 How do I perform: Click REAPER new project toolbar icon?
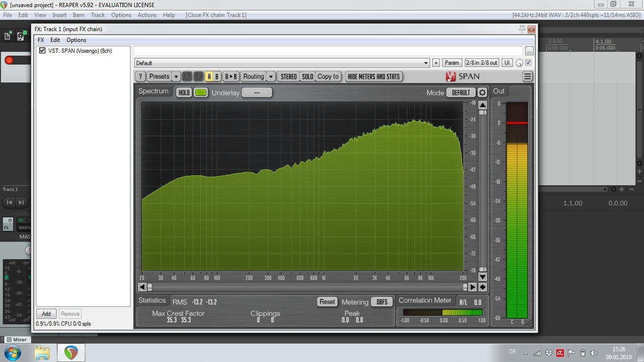coord(8,36)
